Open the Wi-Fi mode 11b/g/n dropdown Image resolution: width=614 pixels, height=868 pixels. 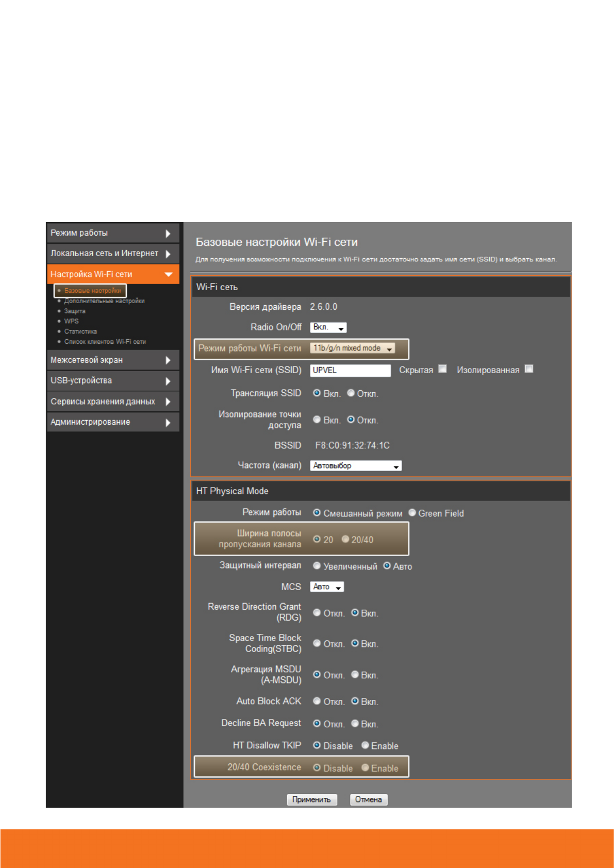[352, 348]
